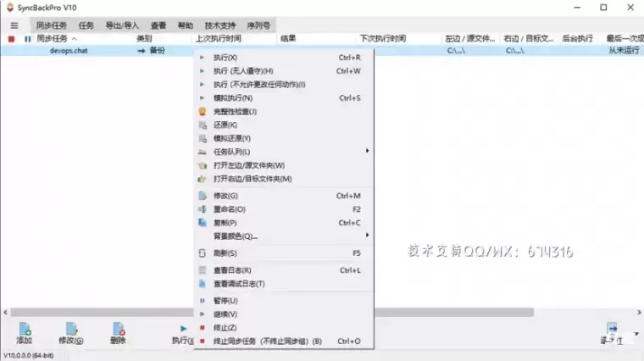Viewport: 644px width, 361px height.
Task: Click the scrollbar right arrow
Action: click(x=639, y=313)
